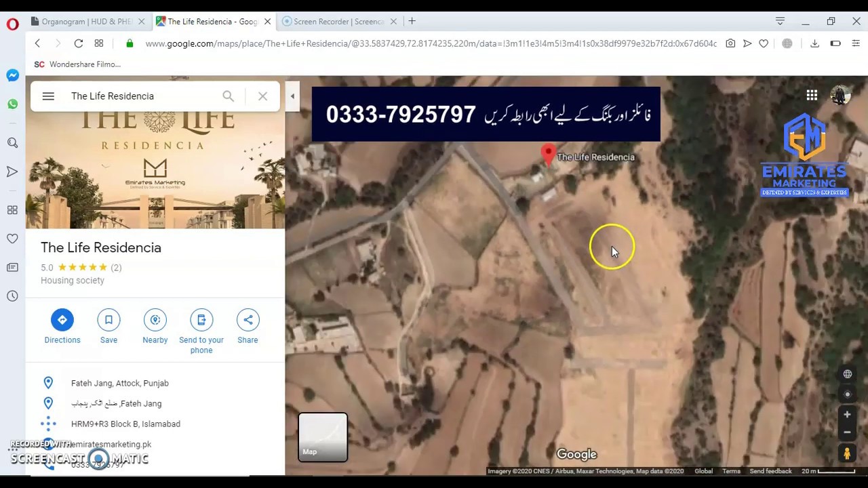Open Speed Dial from the Opera sidebar
Screen dimensions: 868x488
pyautogui.click(x=12, y=210)
